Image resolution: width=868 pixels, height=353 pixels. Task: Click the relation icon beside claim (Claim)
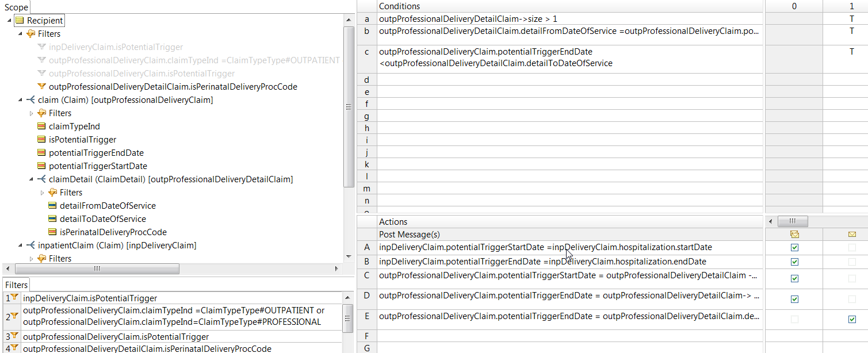(30, 100)
